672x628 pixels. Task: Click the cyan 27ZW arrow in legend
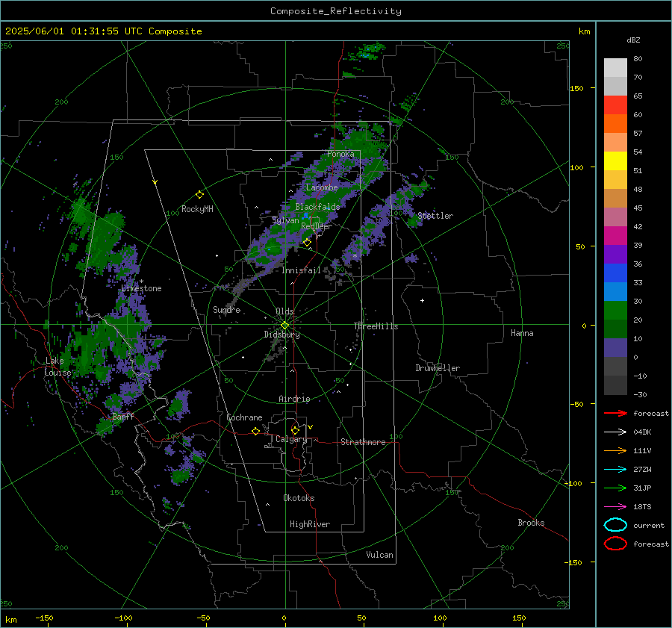[x=615, y=470]
